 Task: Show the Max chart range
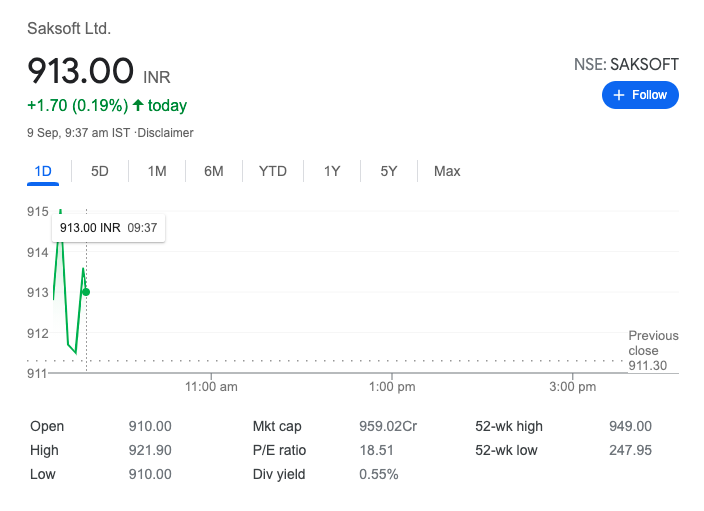[447, 171]
